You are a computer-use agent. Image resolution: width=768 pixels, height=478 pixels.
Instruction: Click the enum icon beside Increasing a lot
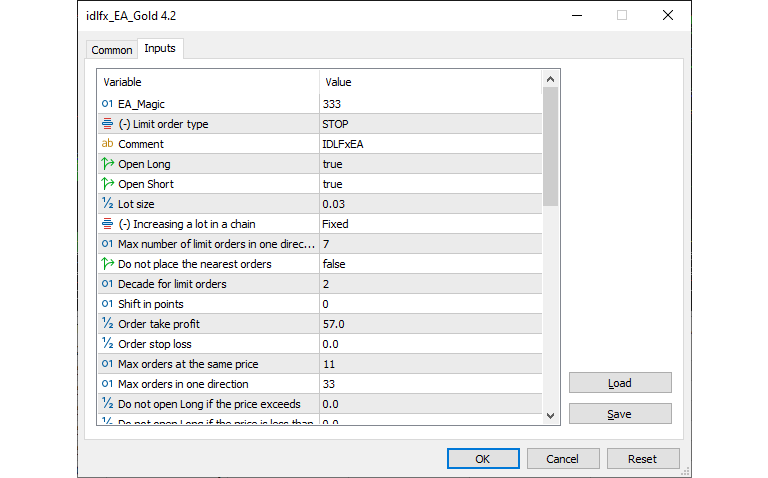pos(107,224)
